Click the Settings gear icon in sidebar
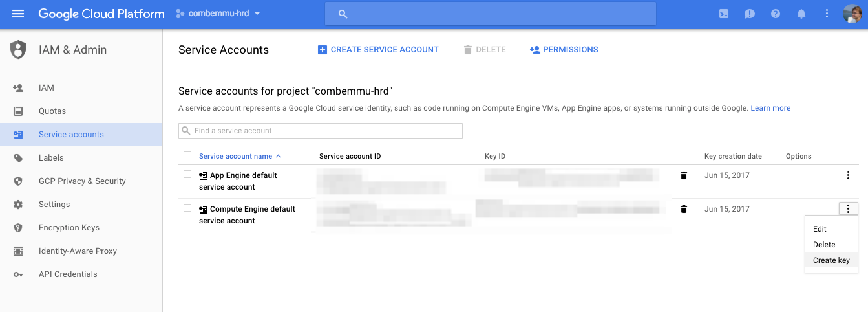 pyautogui.click(x=18, y=205)
